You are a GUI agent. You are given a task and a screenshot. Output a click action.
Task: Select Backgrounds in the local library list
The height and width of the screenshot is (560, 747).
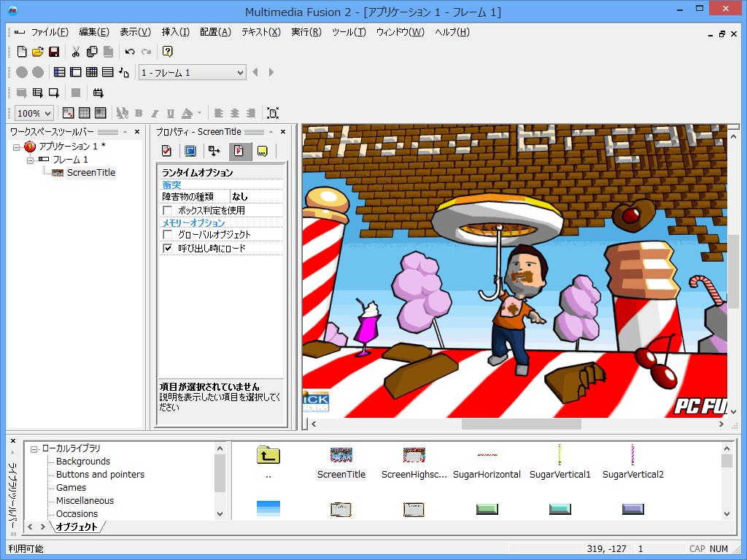[82, 461]
